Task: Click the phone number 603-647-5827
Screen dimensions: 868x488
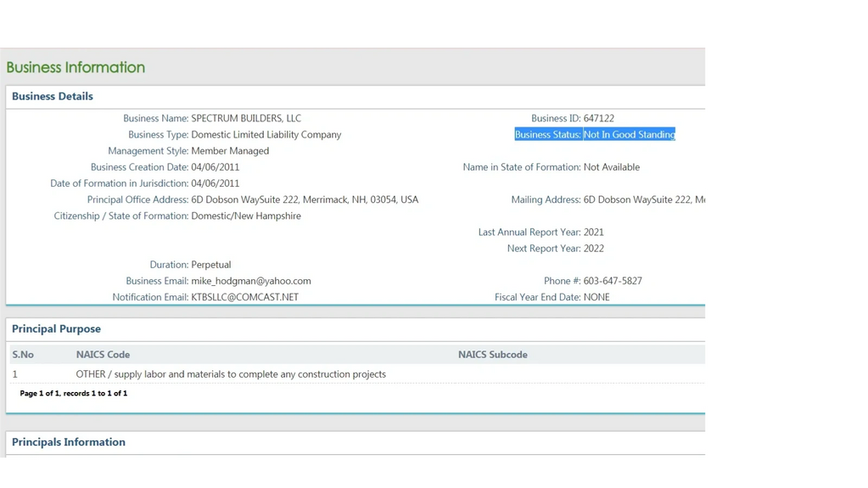Action: (x=613, y=281)
